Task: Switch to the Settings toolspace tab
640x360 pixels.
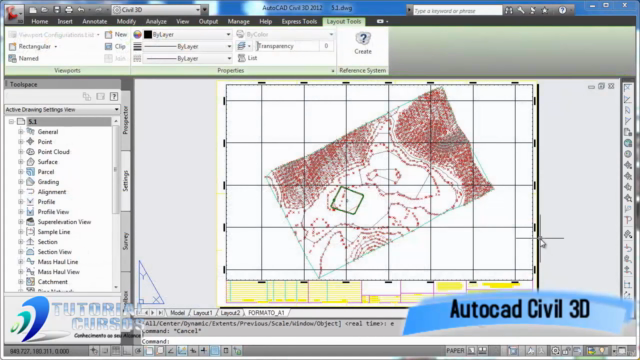Action: click(x=125, y=181)
